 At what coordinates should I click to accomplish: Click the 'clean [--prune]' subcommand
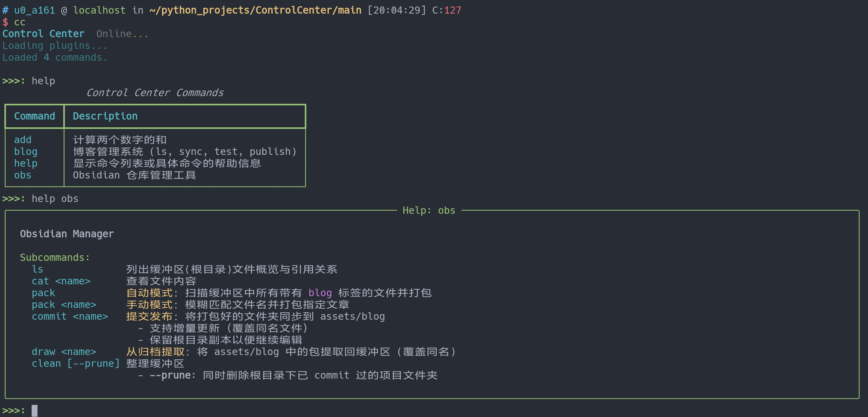(x=75, y=364)
